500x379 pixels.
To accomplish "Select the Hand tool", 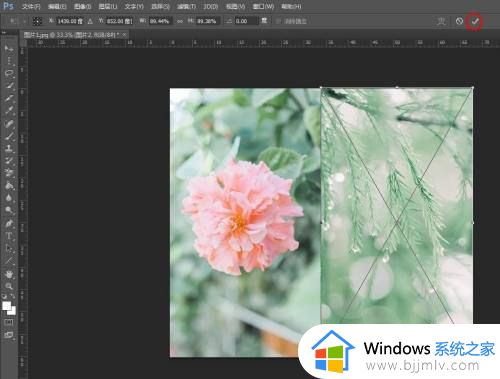I will tap(9, 274).
